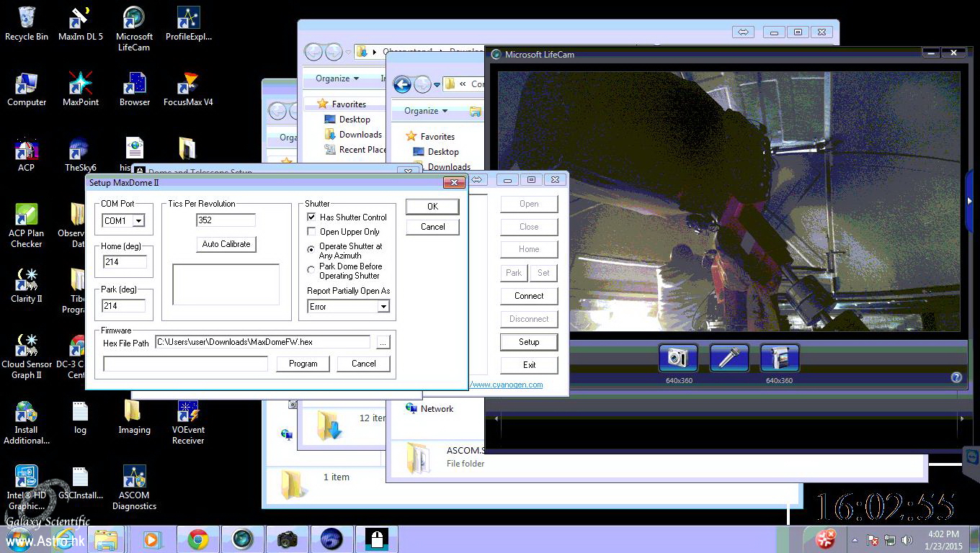Select Park Dome Before Operating Shutter
Screen dimensions: 980x553
[x=311, y=271]
